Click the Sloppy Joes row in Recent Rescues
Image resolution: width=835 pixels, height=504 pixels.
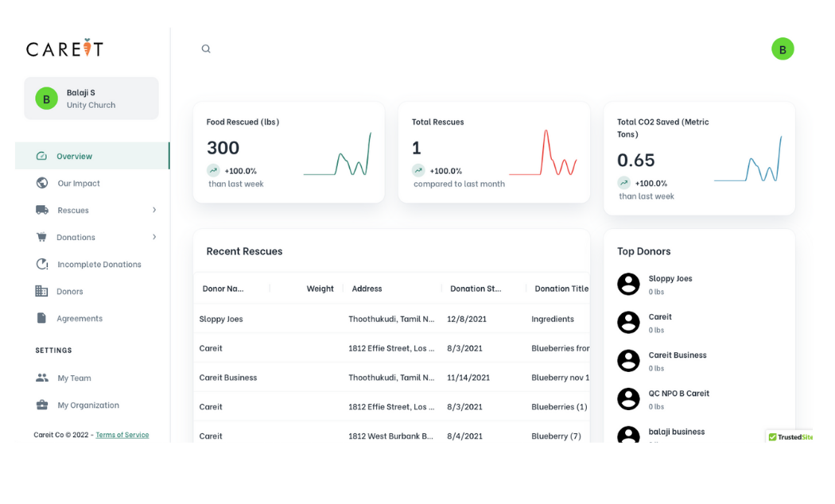[x=391, y=319]
